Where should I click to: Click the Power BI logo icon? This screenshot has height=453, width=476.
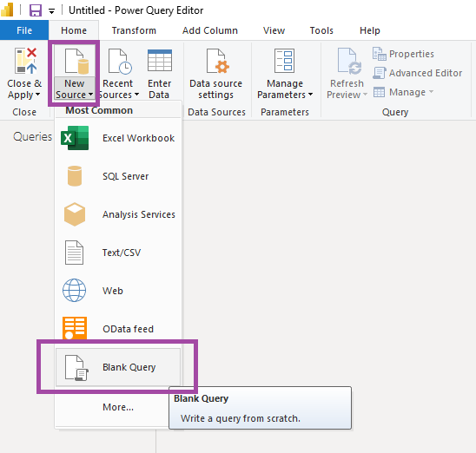pyautogui.click(x=7, y=10)
